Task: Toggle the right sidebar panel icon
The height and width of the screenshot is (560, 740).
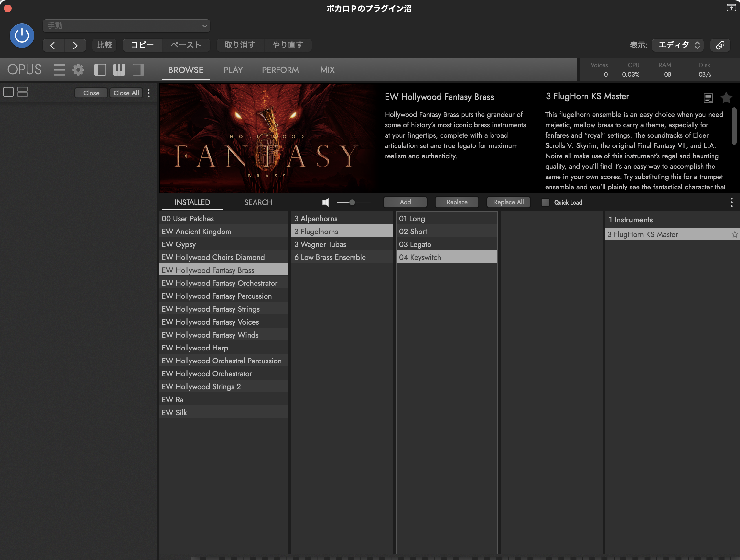Action: [138, 70]
